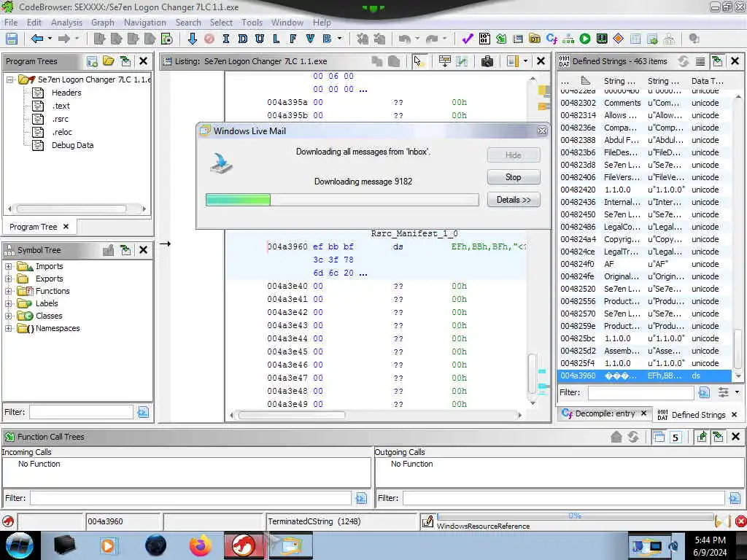Click the Listing horizontal scrollbar thumb
The width and height of the screenshot is (747, 560).
coord(292,415)
